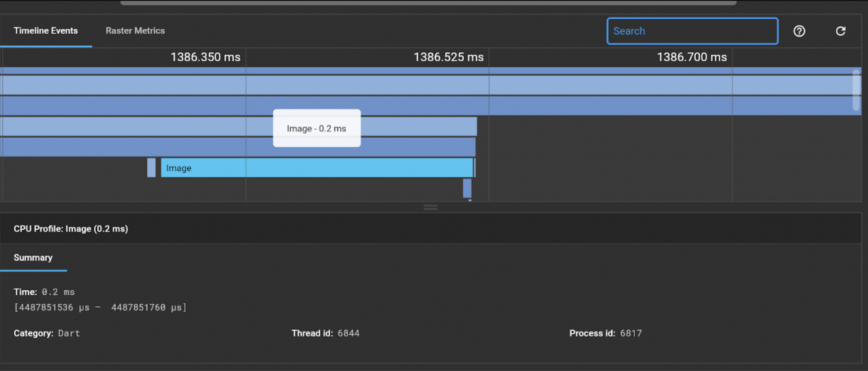Click the flame chart's vertical scrollbar thumb
This screenshot has height=371, width=868.
click(856, 90)
